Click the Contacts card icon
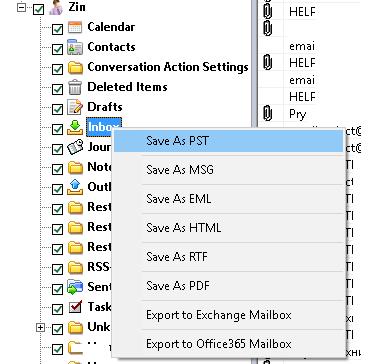Image resolution: width=384 pixels, height=364 pixels. 75,47
